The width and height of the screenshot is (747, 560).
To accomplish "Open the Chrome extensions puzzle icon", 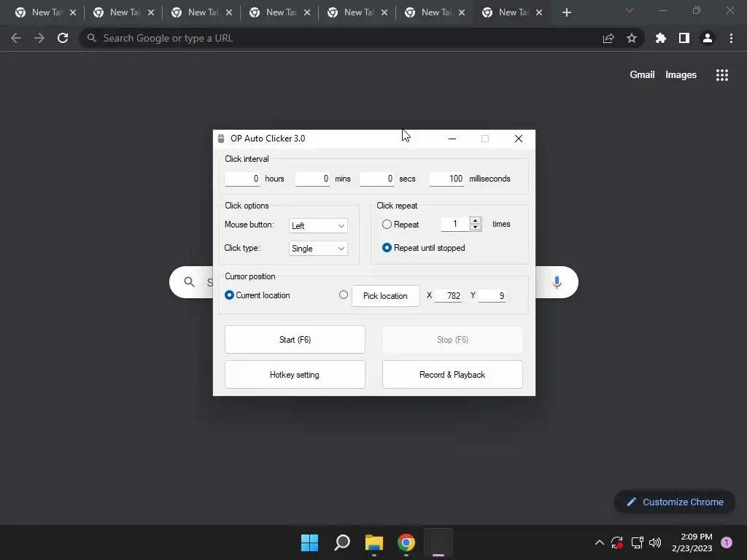I will point(661,38).
